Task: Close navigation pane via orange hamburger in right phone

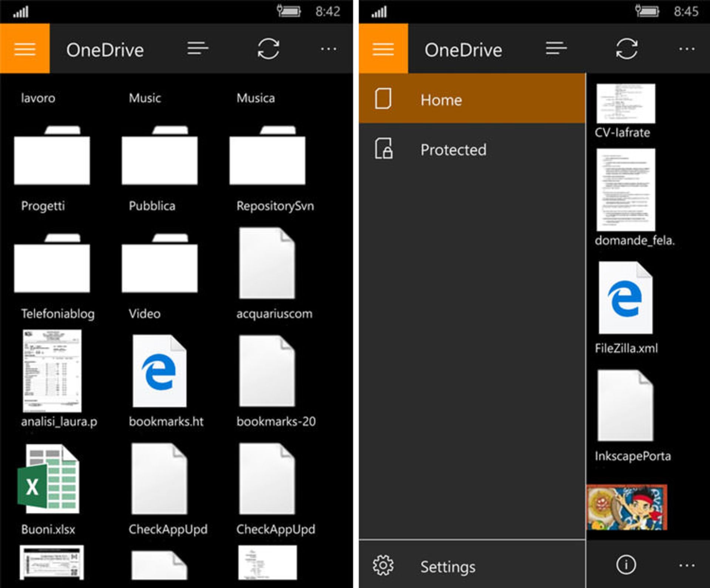Action: (x=383, y=48)
